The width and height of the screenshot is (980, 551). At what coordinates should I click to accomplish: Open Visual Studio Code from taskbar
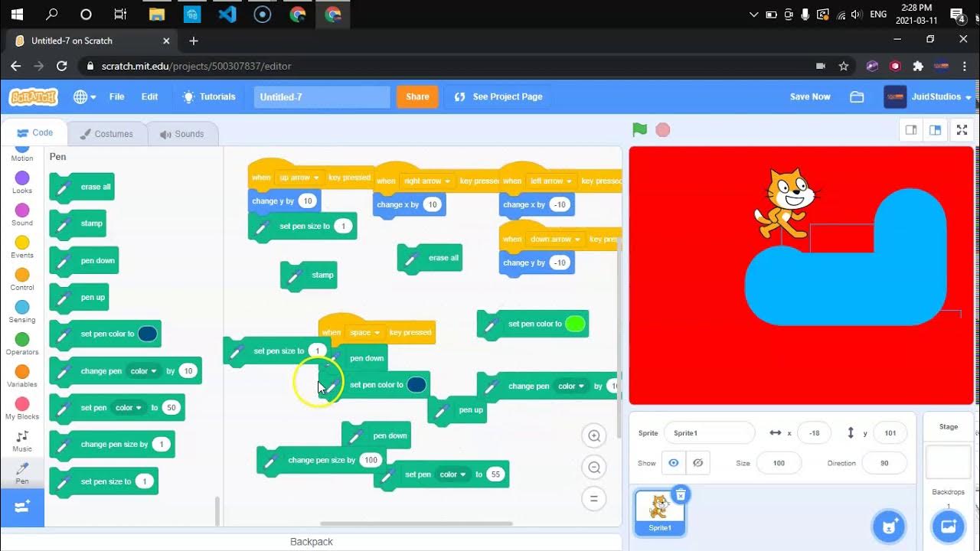coord(227,14)
